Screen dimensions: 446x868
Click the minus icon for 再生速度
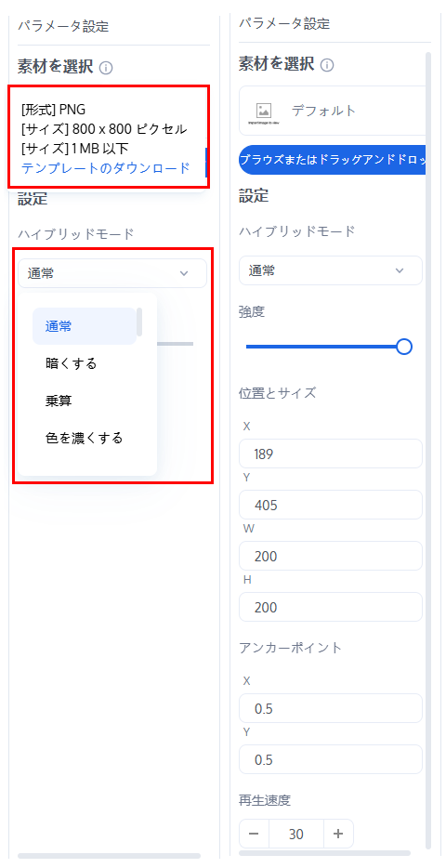pos(254,834)
